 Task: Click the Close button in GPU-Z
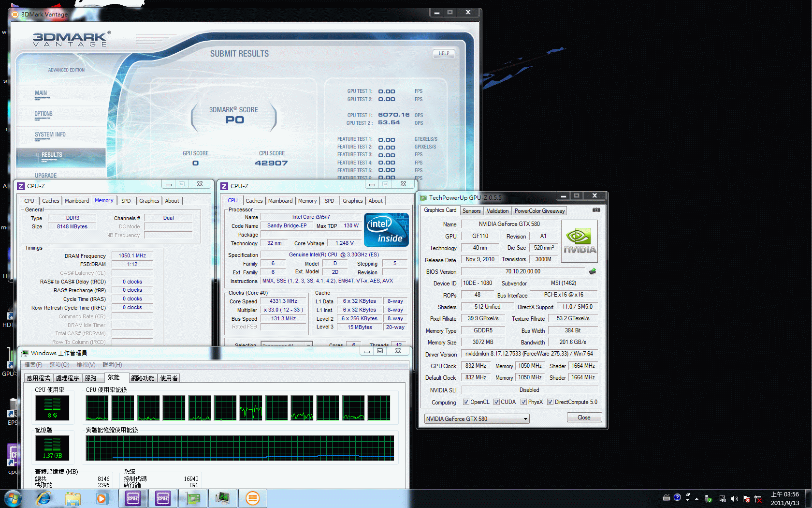click(x=584, y=418)
